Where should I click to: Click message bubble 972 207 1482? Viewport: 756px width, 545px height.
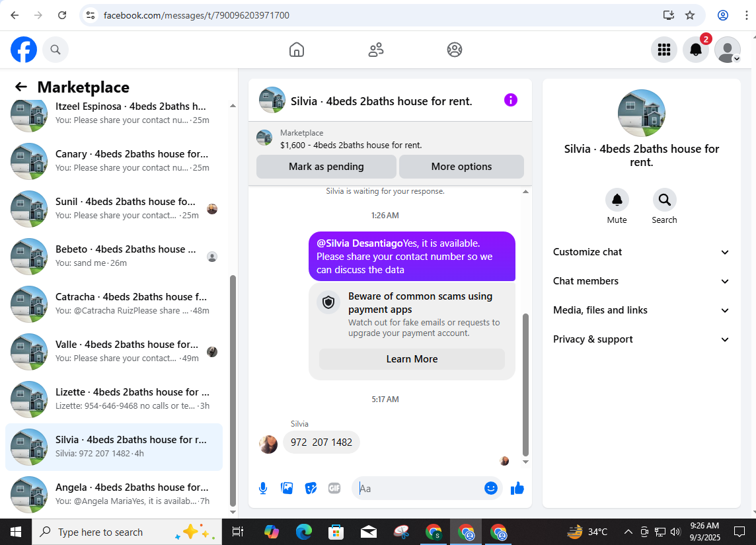[321, 442]
